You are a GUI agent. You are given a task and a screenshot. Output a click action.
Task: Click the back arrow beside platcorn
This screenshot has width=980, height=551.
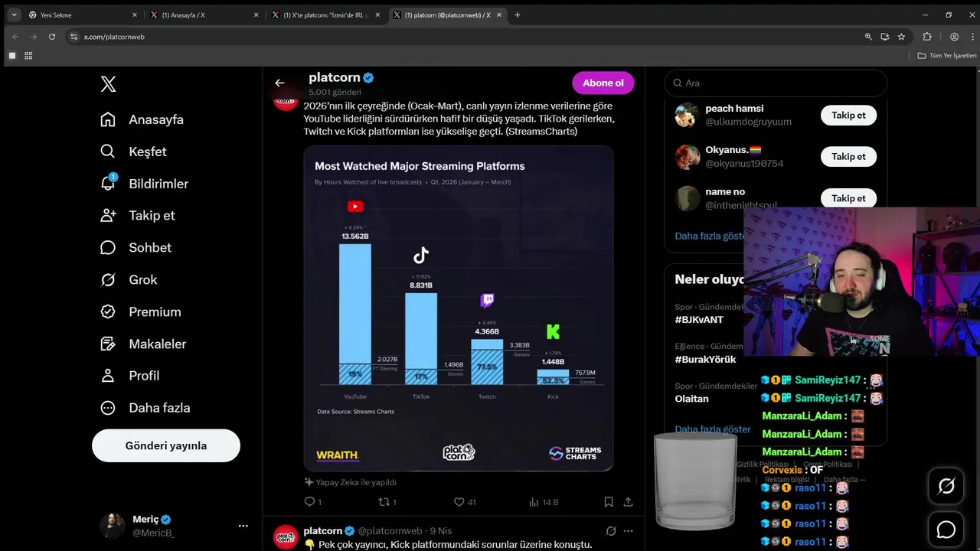(279, 83)
